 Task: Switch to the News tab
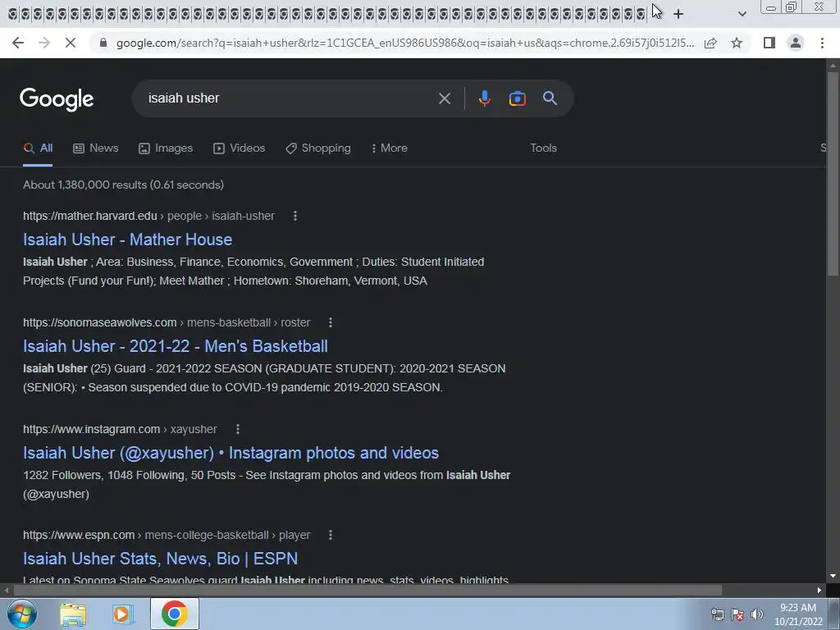point(95,148)
